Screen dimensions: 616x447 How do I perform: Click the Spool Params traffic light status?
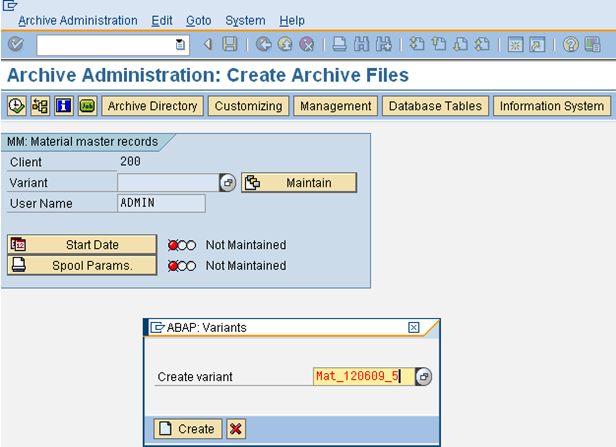182,266
